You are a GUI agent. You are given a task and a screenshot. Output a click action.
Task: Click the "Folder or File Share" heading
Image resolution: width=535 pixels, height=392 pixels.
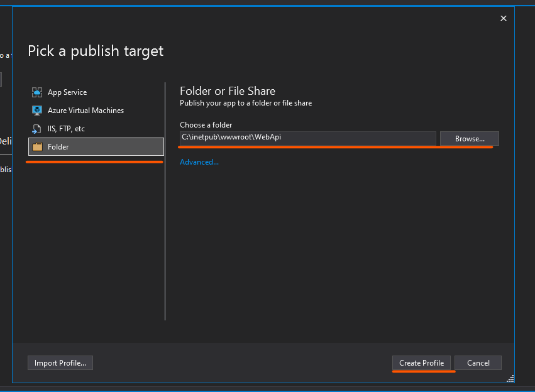click(228, 91)
